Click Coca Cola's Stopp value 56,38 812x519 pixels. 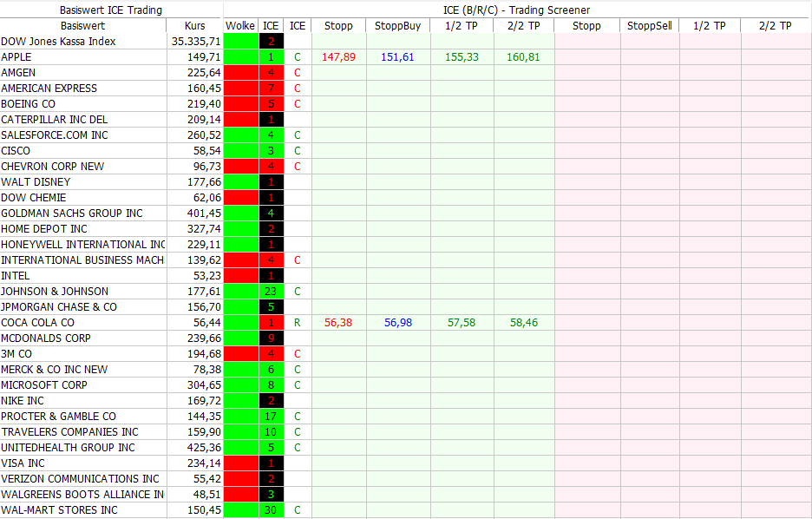coord(338,323)
